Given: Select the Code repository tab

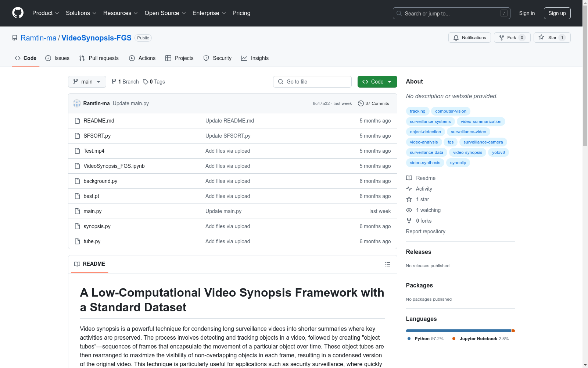Looking at the screenshot, I should [25, 58].
